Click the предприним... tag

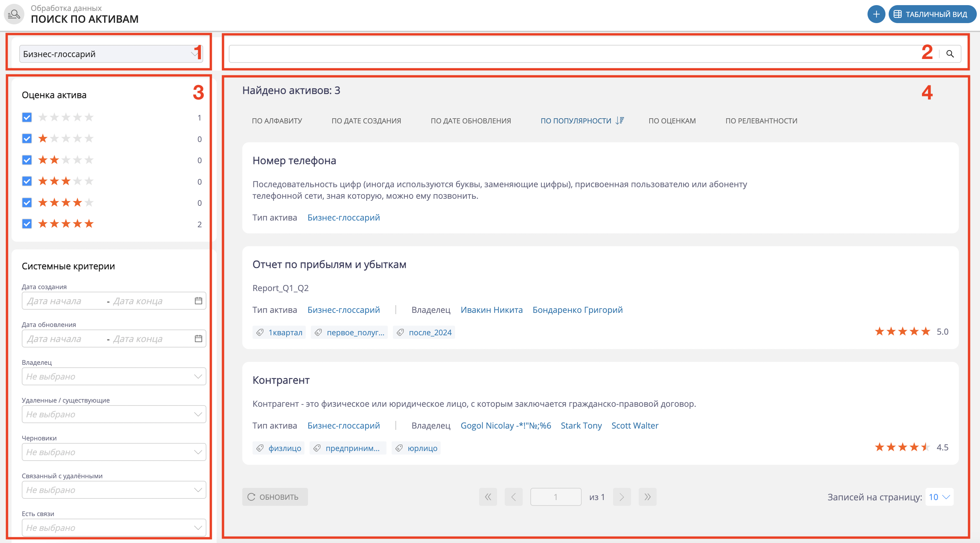click(x=348, y=448)
